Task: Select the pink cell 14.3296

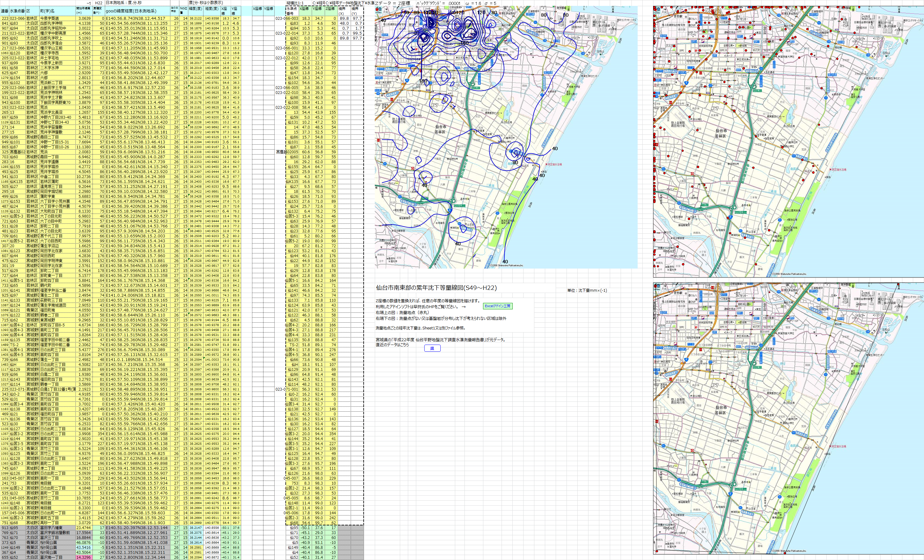Action: (83, 558)
